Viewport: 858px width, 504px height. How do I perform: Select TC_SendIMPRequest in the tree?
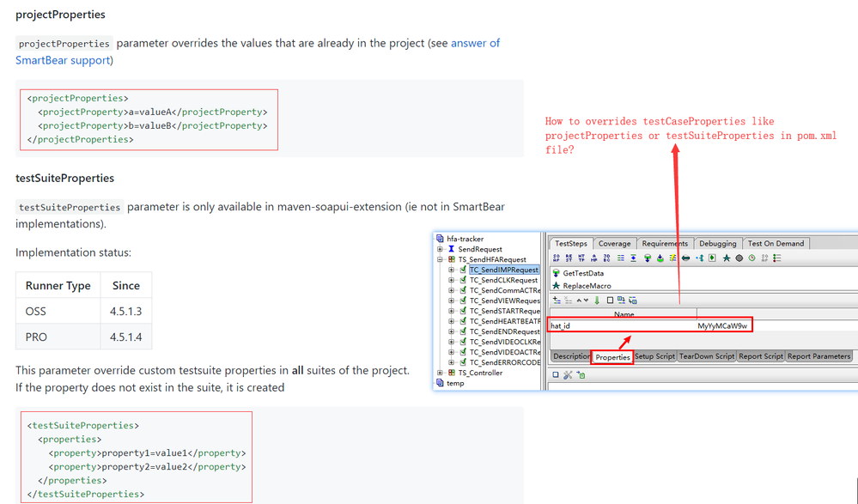pos(503,270)
